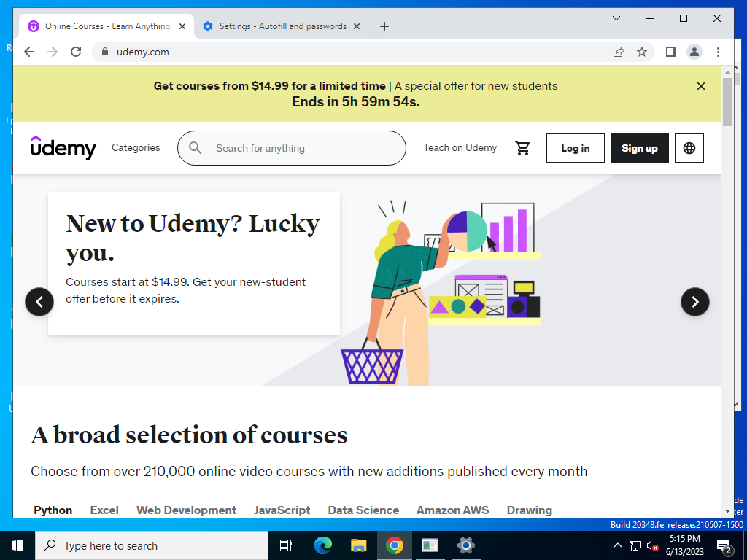Select the Online Courses tab
747x560 pixels.
(x=106, y=26)
